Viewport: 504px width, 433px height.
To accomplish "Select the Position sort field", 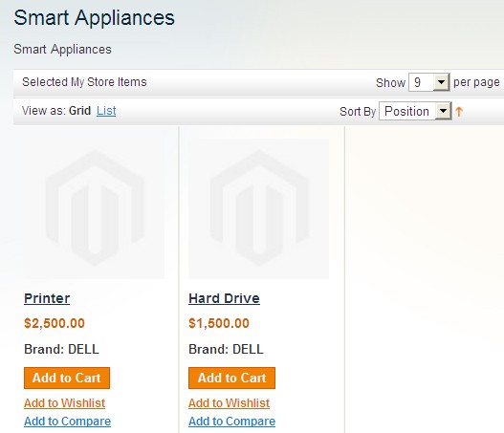I will [x=415, y=111].
